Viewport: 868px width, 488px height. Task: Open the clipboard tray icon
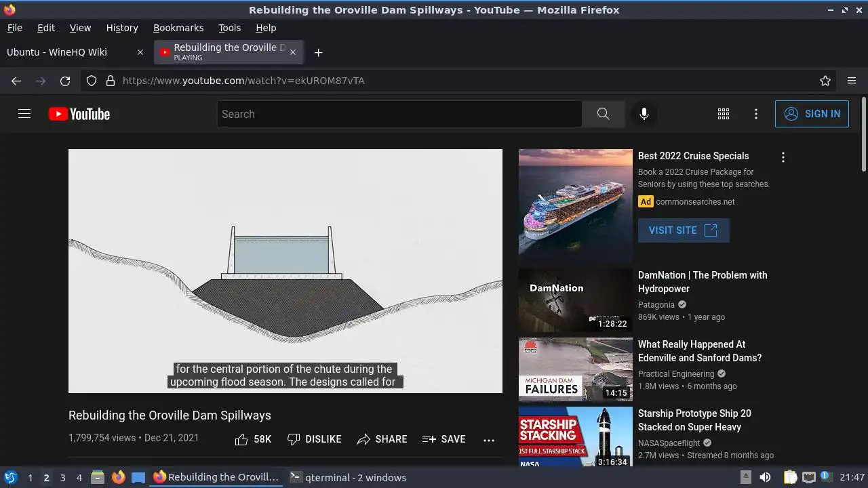point(790,477)
